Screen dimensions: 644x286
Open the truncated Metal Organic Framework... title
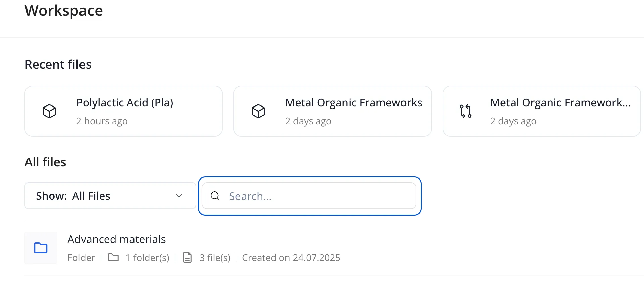coord(560,103)
